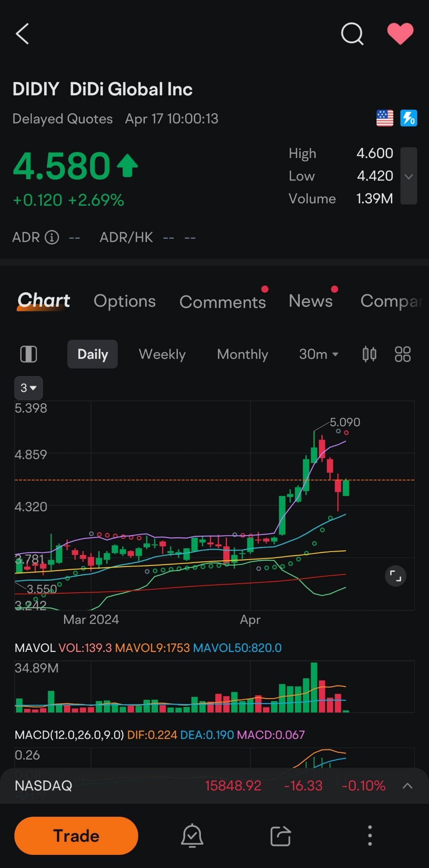Tap the back arrow icon
Image resolution: width=429 pixels, height=868 pixels.
click(22, 34)
